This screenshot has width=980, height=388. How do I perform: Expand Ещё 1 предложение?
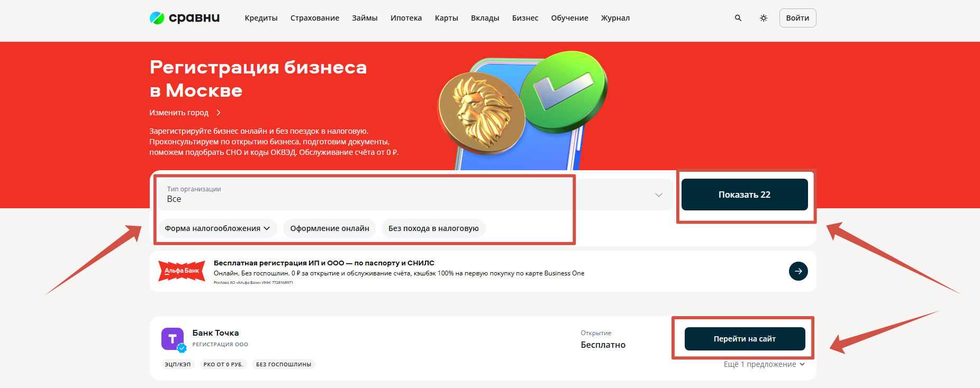[x=764, y=364]
